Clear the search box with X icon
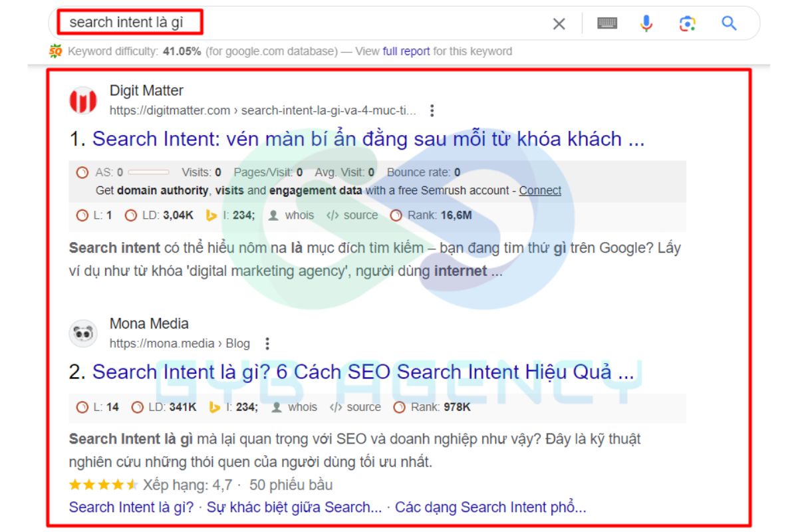The width and height of the screenshot is (798, 532). point(559,24)
